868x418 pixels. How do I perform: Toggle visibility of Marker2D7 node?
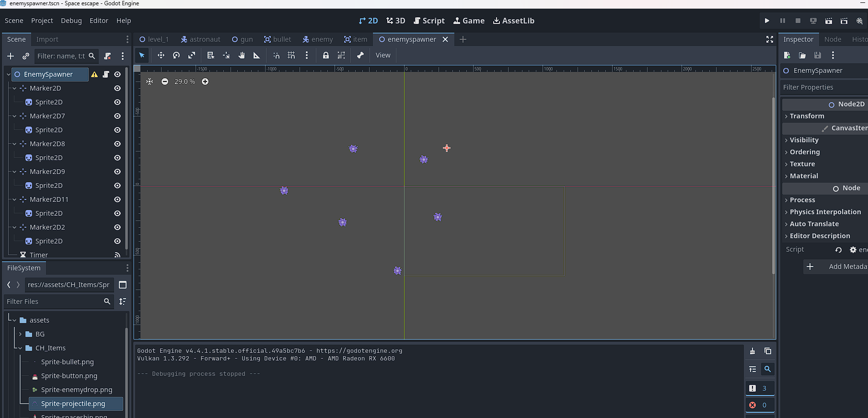(x=117, y=116)
